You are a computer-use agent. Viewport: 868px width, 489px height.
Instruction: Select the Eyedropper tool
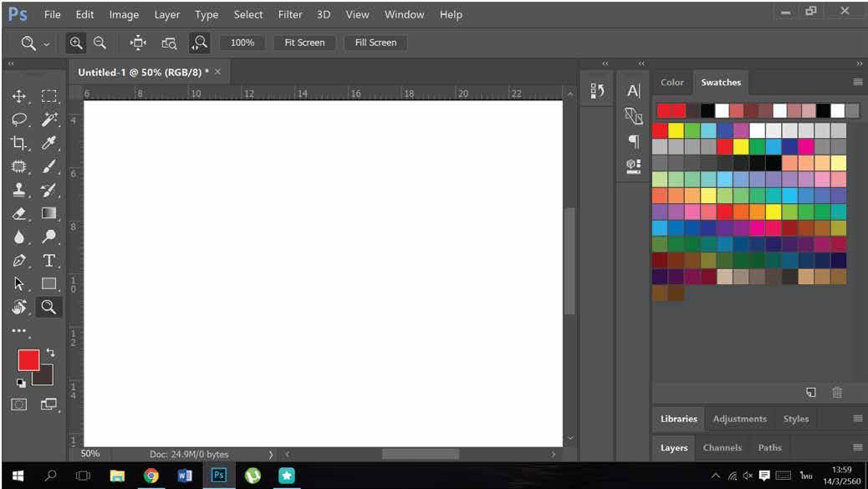pyautogui.click(x=49, y=143)
